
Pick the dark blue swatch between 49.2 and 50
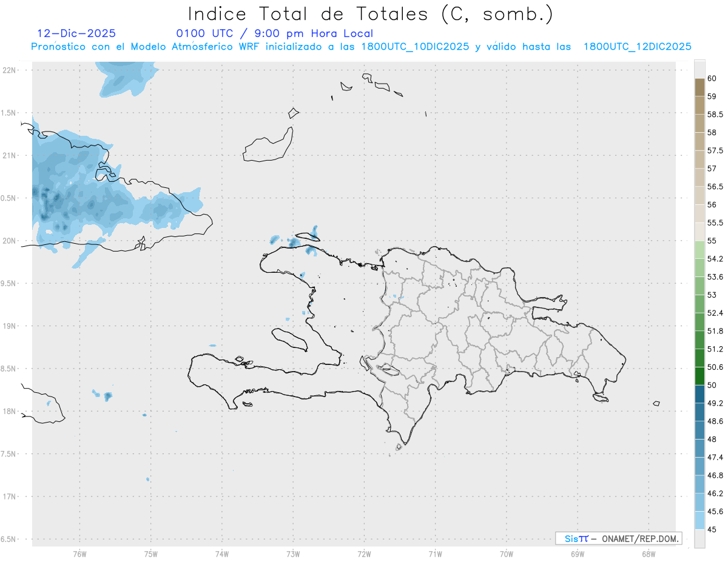point(699,394)
